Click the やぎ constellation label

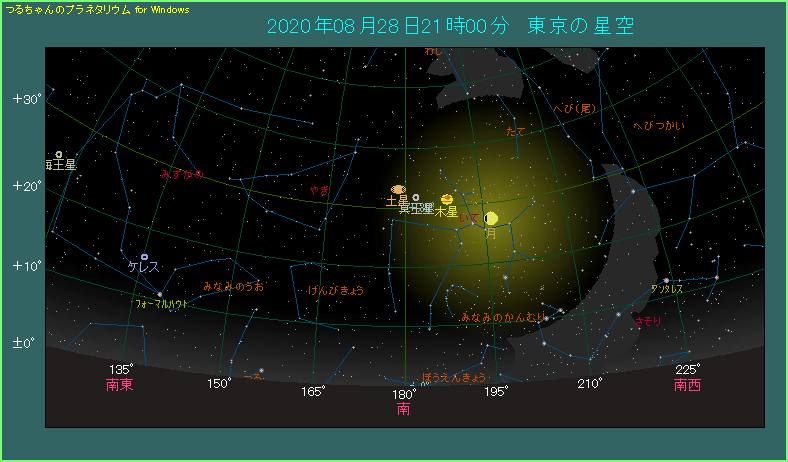pyautogui.click(x=319, y=188)
